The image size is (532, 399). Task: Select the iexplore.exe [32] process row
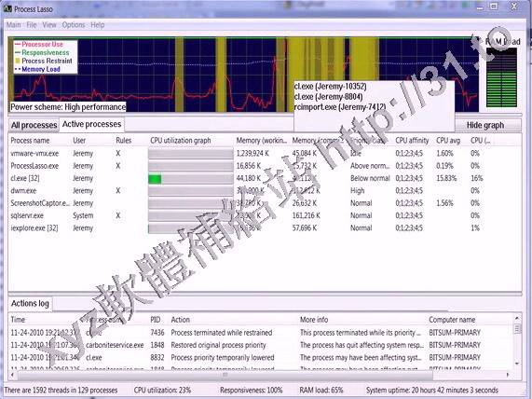pyautogui.click(x=265, y=228)
